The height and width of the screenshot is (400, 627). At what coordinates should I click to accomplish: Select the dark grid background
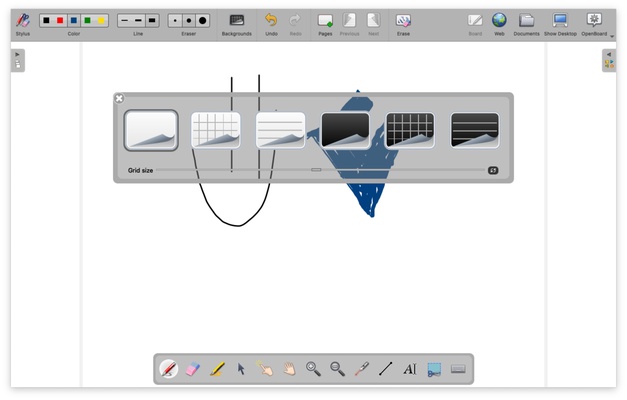(410, 130)
